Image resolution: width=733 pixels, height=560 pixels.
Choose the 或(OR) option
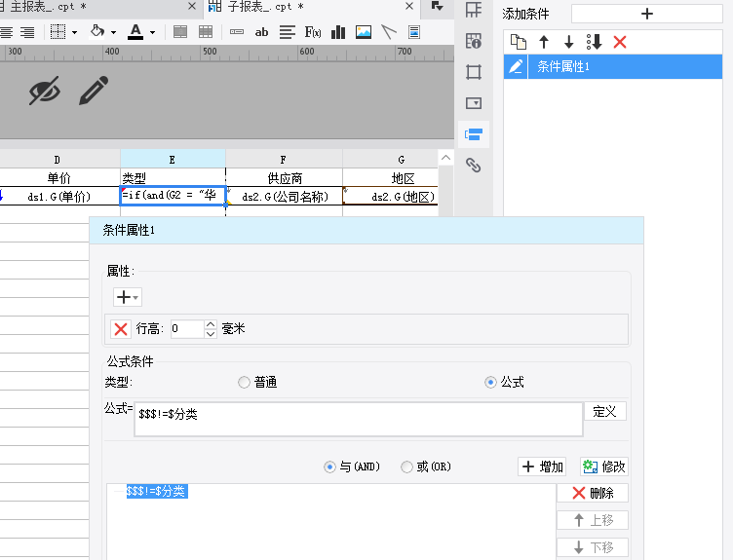(x=426, y=467)
